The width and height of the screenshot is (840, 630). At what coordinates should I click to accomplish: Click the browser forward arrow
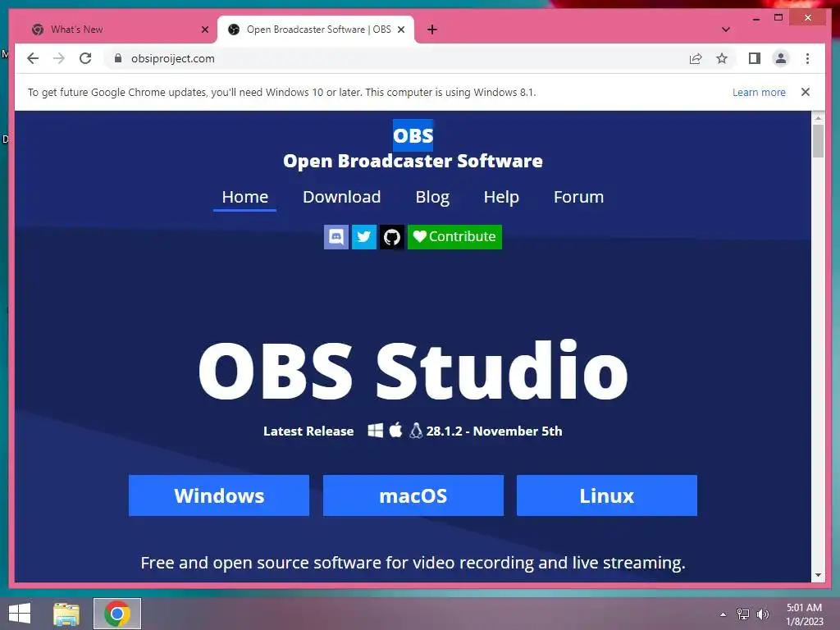point(59,58)
